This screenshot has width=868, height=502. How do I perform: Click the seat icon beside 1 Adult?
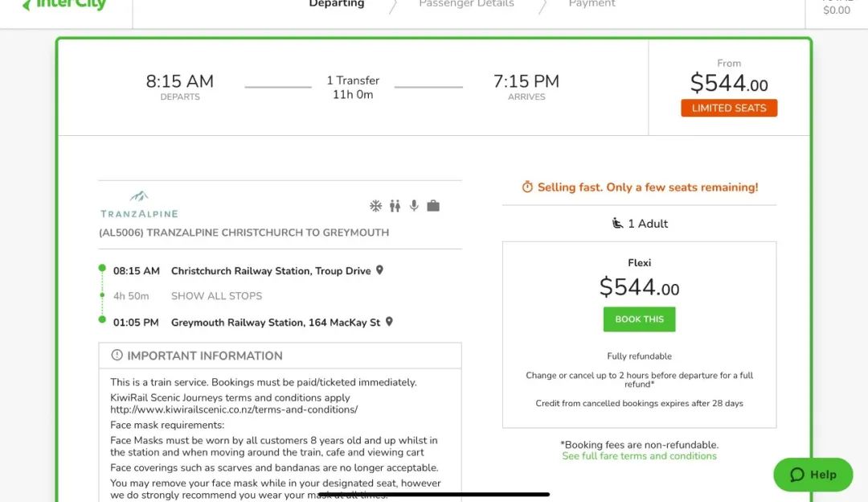tap(617, 224)
